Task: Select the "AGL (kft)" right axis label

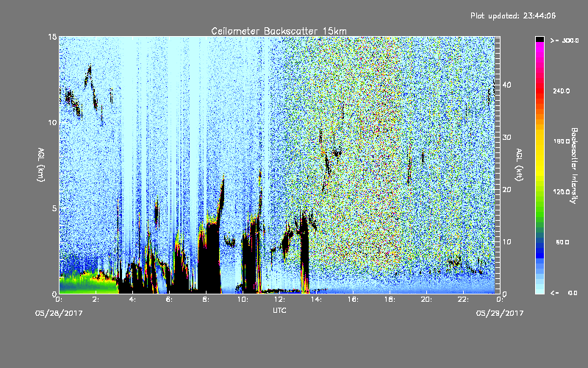Action: [x=519, y=165]
